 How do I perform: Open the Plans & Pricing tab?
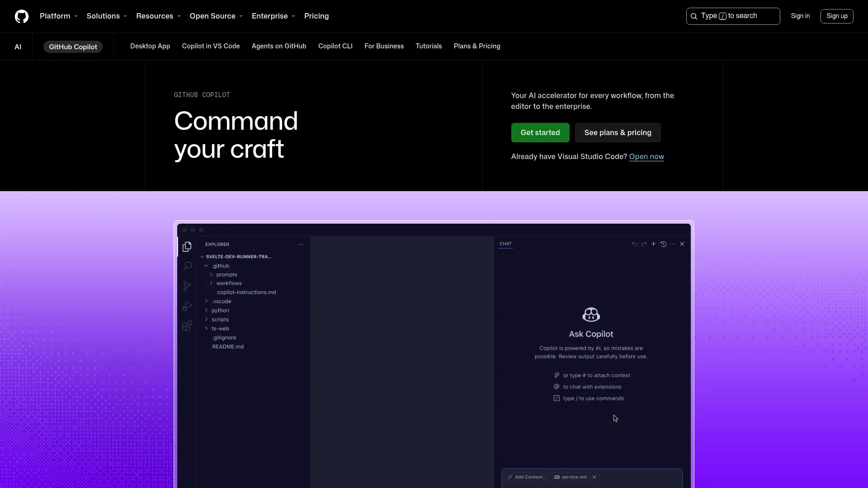tap(477, 46)
